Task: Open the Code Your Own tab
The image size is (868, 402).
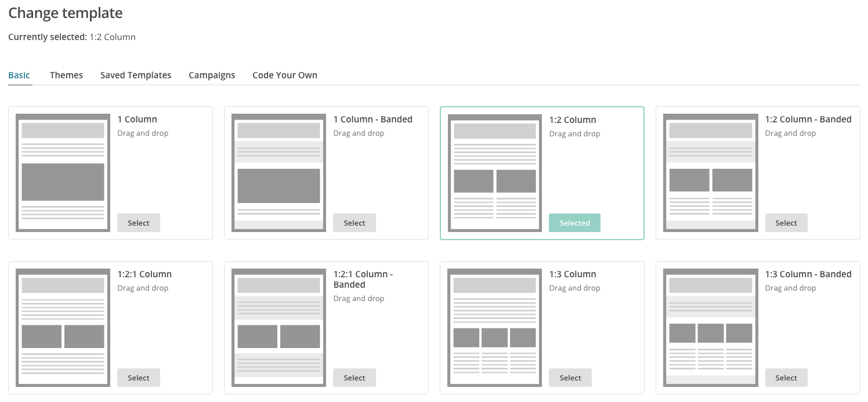Action: [285, 75]
